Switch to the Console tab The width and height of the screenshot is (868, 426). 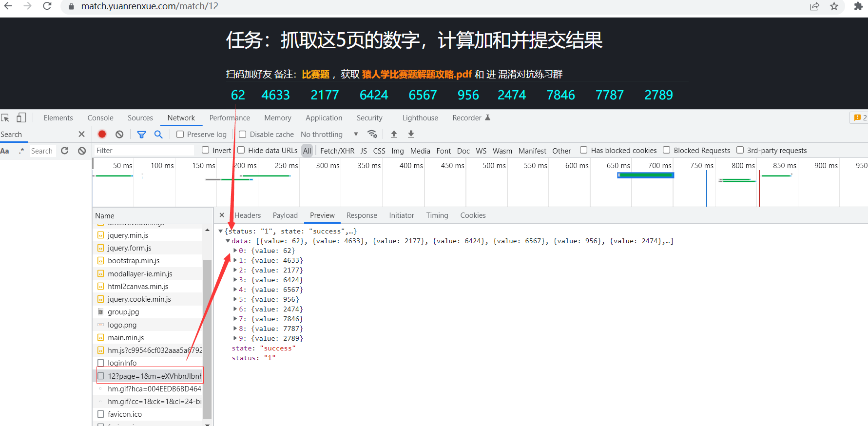pos(100,118)
